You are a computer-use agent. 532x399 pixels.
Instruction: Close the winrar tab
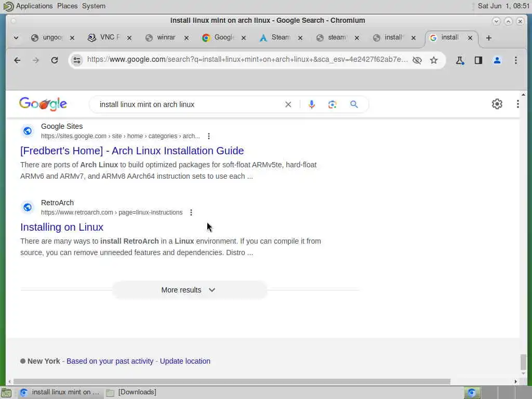pyautogui.click(x=187, y=38)
